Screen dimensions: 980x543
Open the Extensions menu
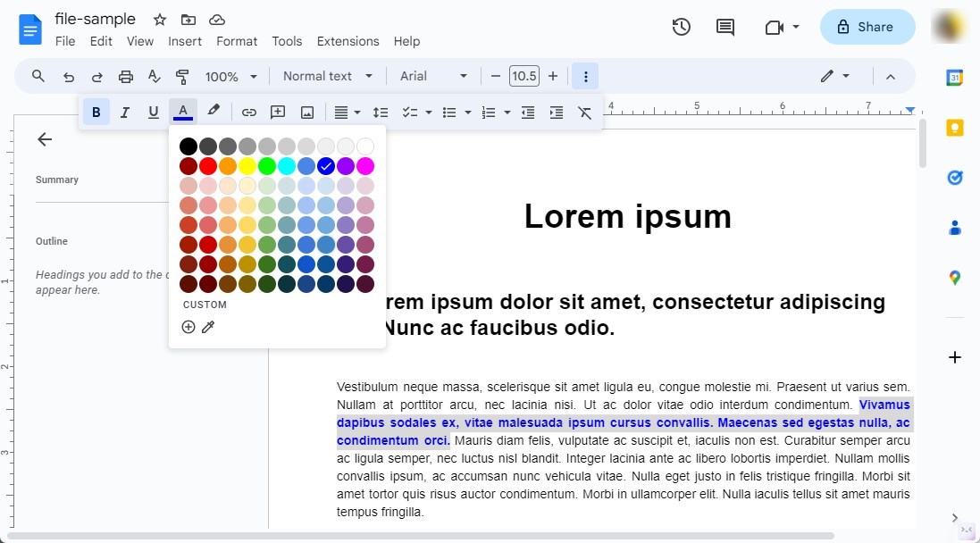click(x=348, y=41)
